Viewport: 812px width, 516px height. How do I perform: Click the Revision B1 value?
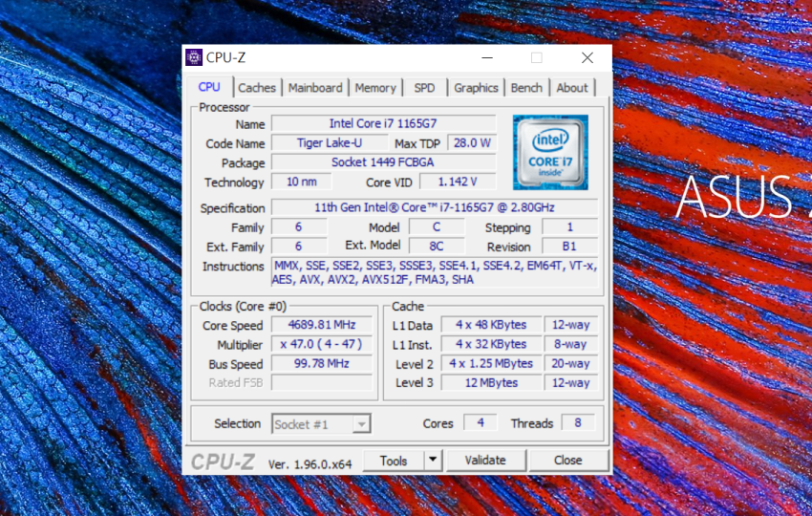(569, 247)
